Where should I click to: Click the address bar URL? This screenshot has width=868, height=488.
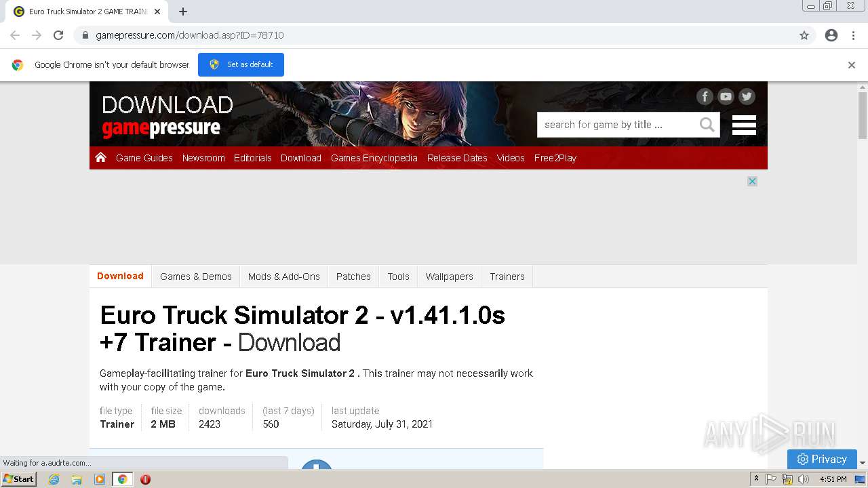click(189, 35)
